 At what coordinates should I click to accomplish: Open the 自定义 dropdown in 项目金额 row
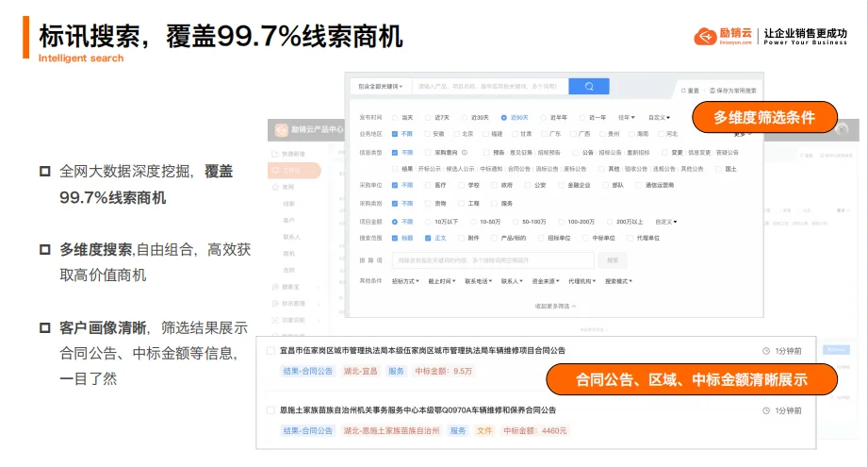666,222
